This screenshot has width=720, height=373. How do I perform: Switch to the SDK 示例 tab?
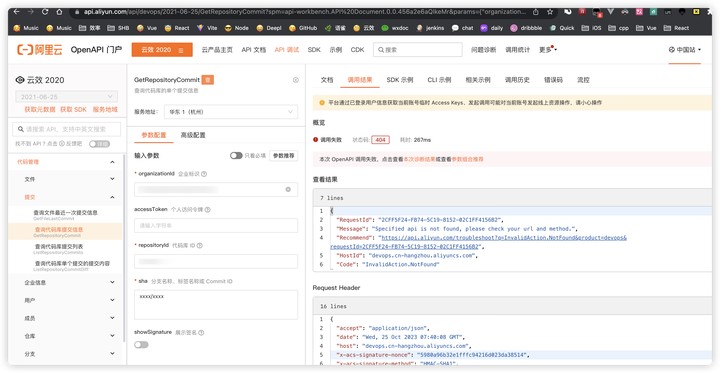pyautogui.click(x=399, y=80)
